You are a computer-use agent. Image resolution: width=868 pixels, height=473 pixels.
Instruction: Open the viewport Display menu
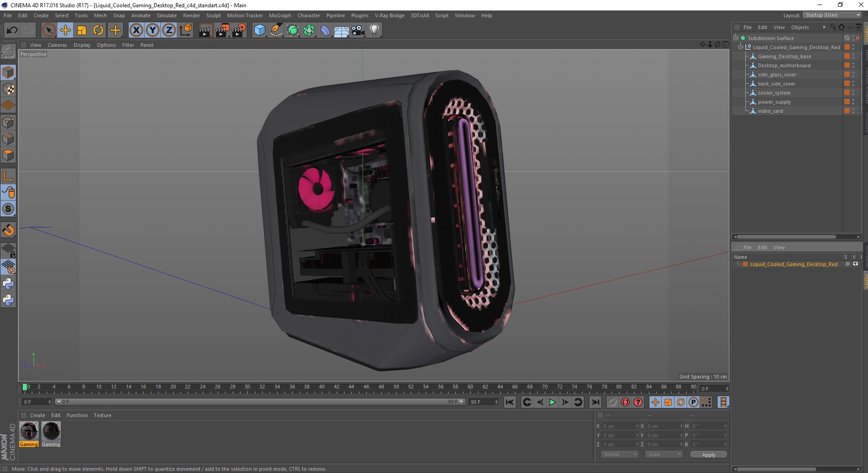pos(82,45)
